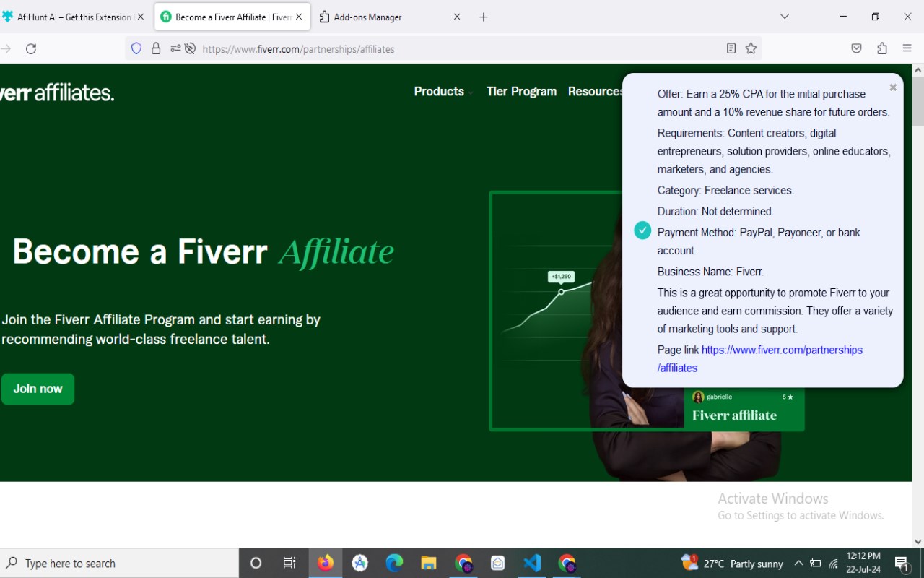Open the site permissions icon in address bar
Viewport: 924px width, 578px height.
click(x=175, y=48)
